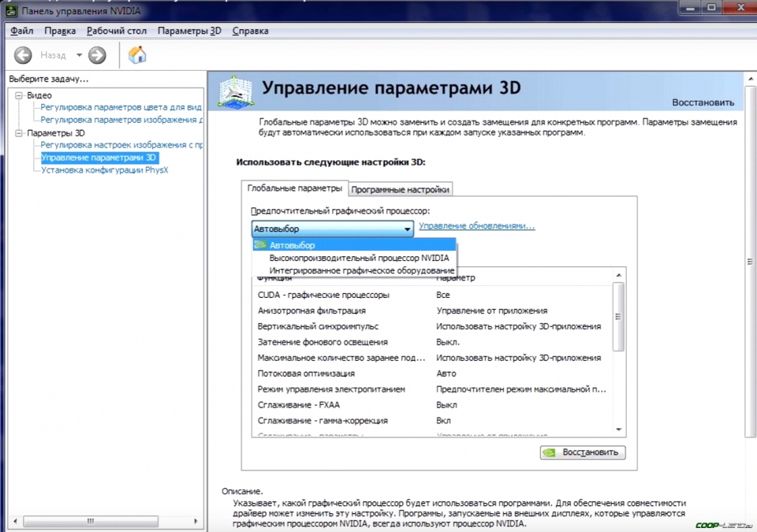Click the settings list scrollbar thumb
Viewport: 757px width, 532px height.
618,317
